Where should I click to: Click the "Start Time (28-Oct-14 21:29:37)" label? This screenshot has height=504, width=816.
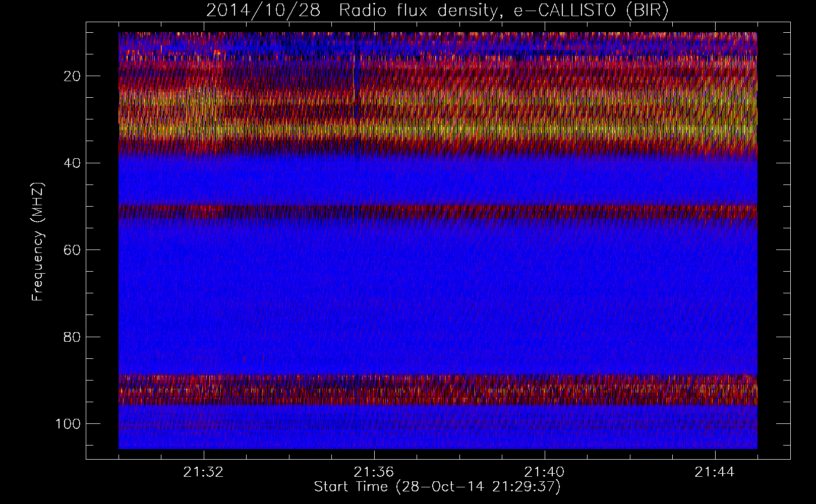[x=437, y=487]
